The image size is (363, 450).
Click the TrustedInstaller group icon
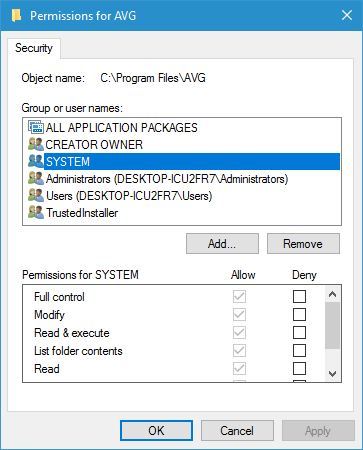click(x=36, y=212)
